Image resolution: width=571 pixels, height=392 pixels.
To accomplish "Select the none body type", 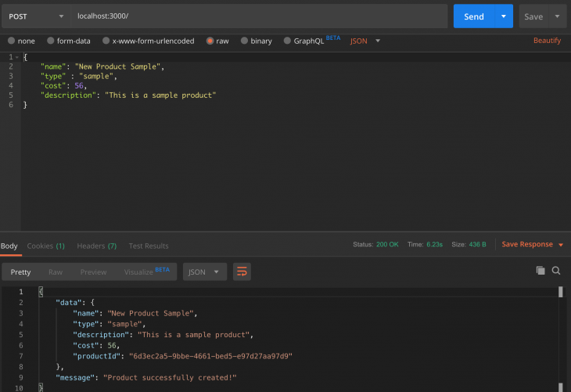I will click(x=21, y=41).
